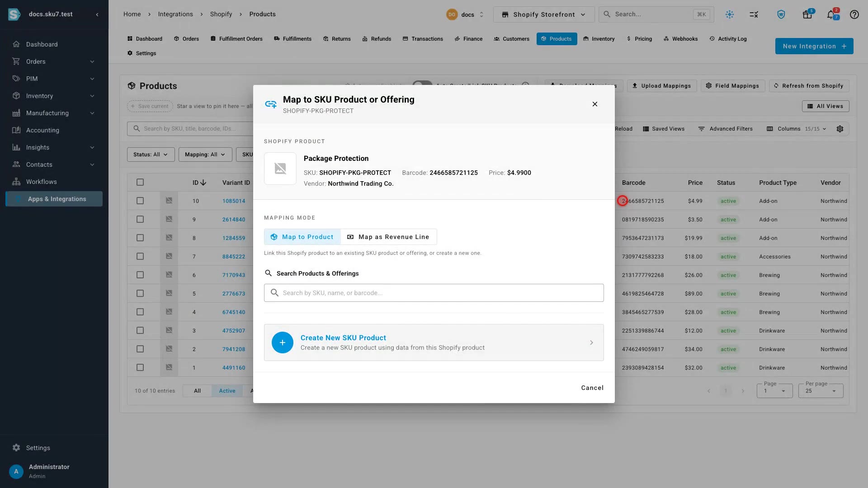868x488 pixels.
Task: Click the gift box icon in header
Action: point(807,14)
